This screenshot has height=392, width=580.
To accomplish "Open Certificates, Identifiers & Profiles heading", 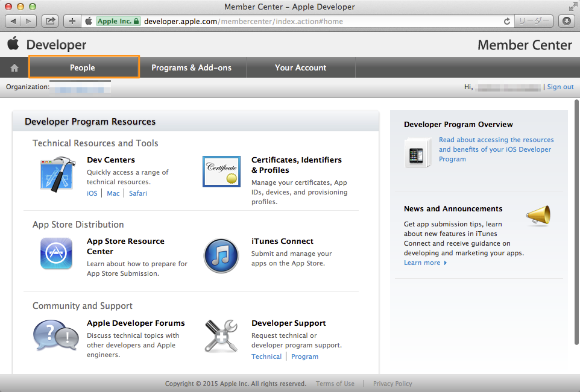I will tap(296, 165).
